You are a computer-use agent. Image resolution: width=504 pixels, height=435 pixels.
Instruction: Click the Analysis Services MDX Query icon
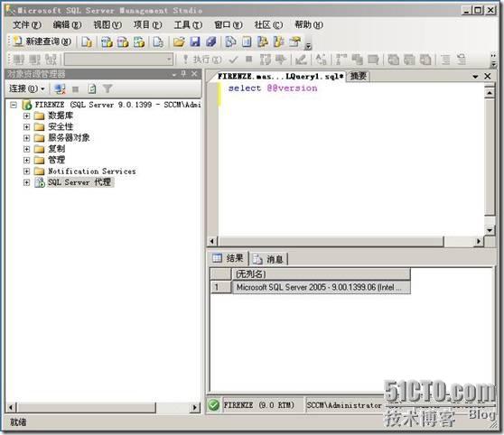(107, 42)
